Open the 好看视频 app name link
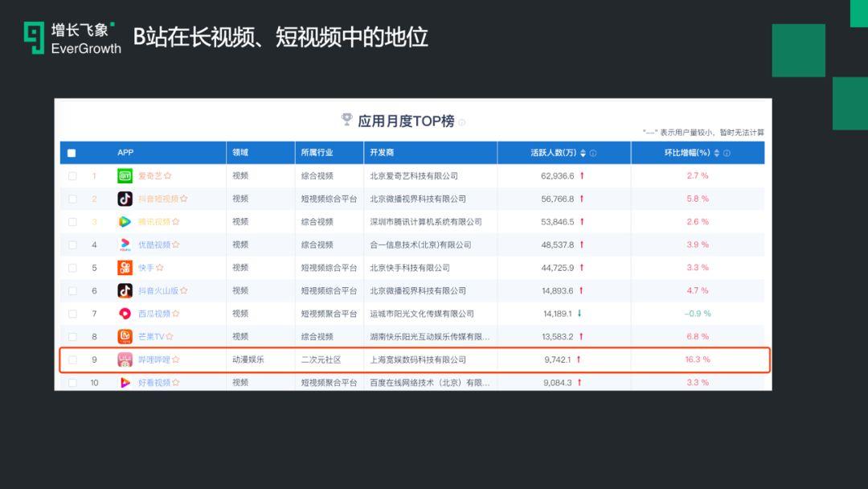 (x=154, y=383)
